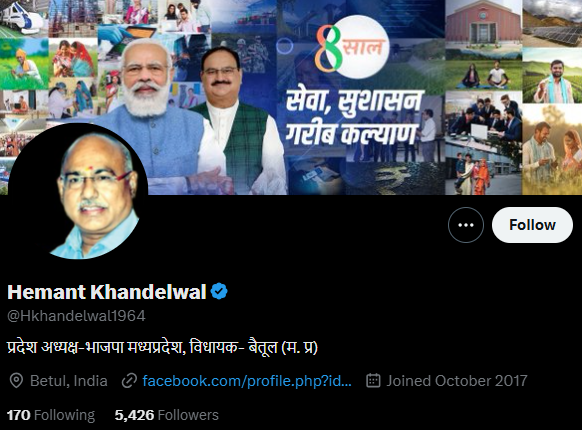This screenshot has width=582, height=430.
Task: Click the location pin icon
Action: coord(16,381)
